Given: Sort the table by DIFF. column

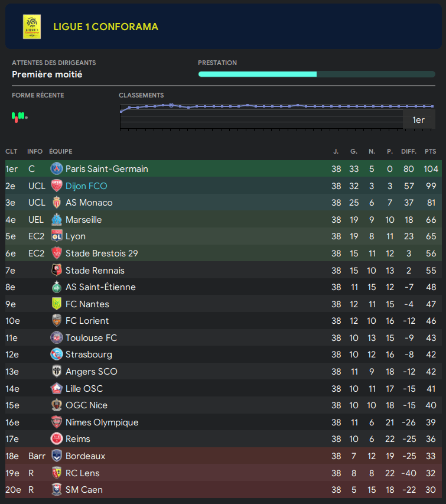Looking at the screenshot, I should pos(409,152).
